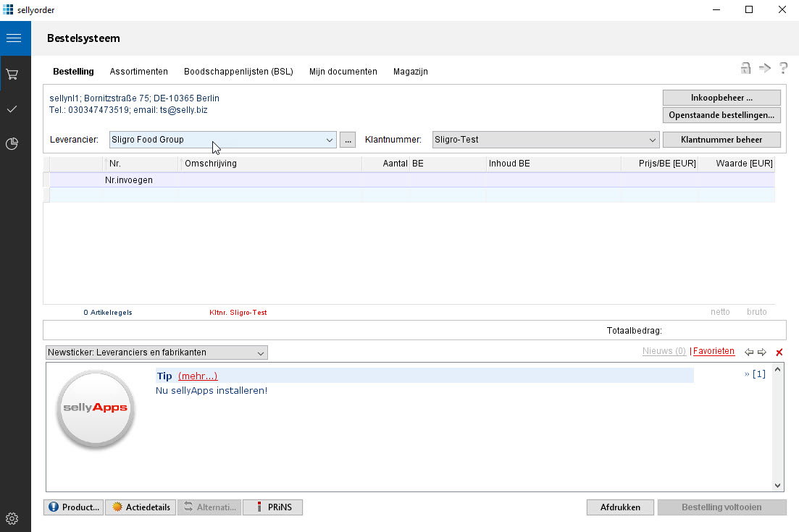Open Openstaande bestellingen button
The width and height of the screenshot is (799, 532).
721,115
